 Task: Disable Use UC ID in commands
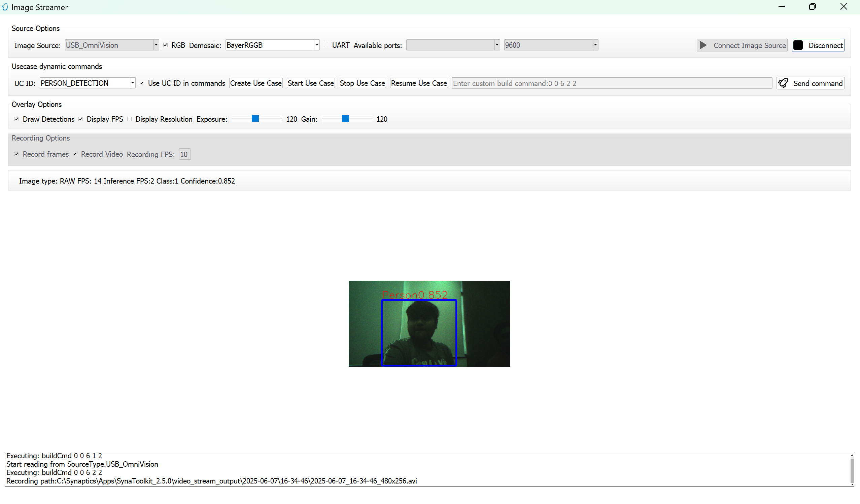(x=142, y=82)
